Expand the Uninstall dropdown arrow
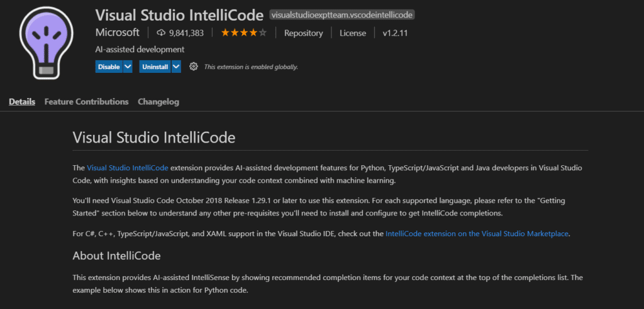Viewport: 644px width, 309px height. 177,67
